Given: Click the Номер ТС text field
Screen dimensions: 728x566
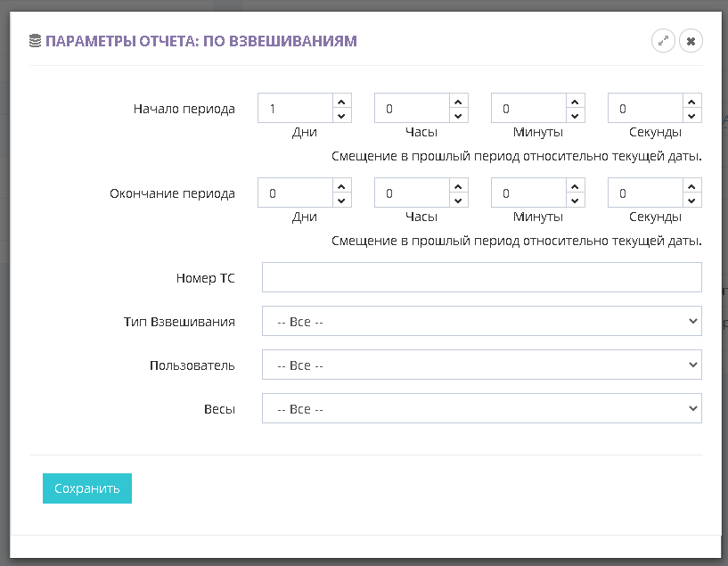Looking at the screenshot, I should click(481, 277).
